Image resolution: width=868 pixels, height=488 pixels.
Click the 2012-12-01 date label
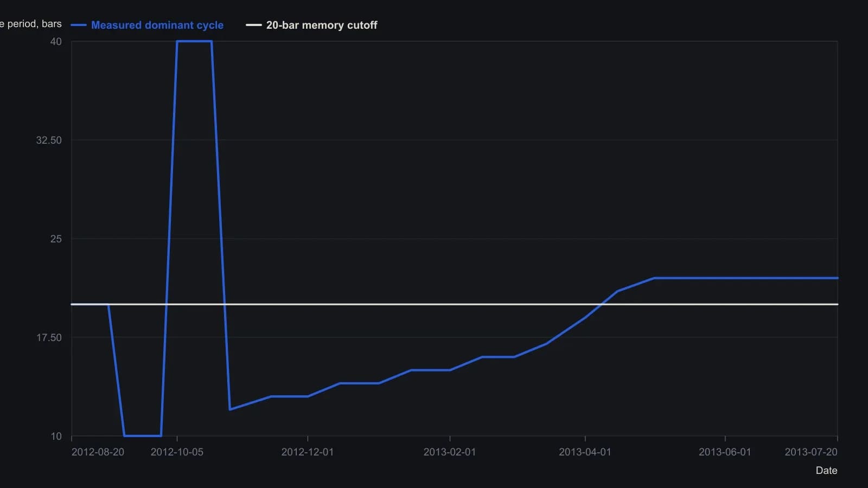308,452
